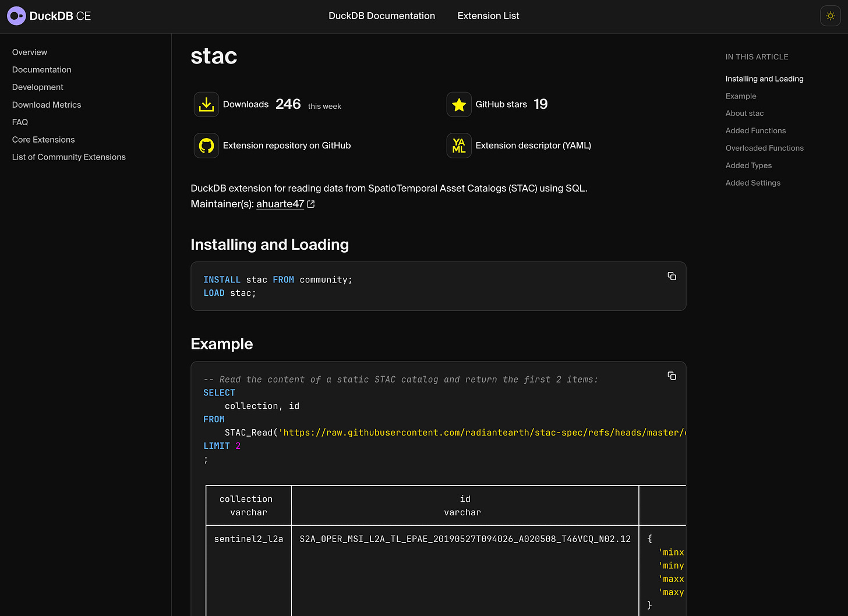
Task: Jump to Added Types section
Action: click(748, 166)
